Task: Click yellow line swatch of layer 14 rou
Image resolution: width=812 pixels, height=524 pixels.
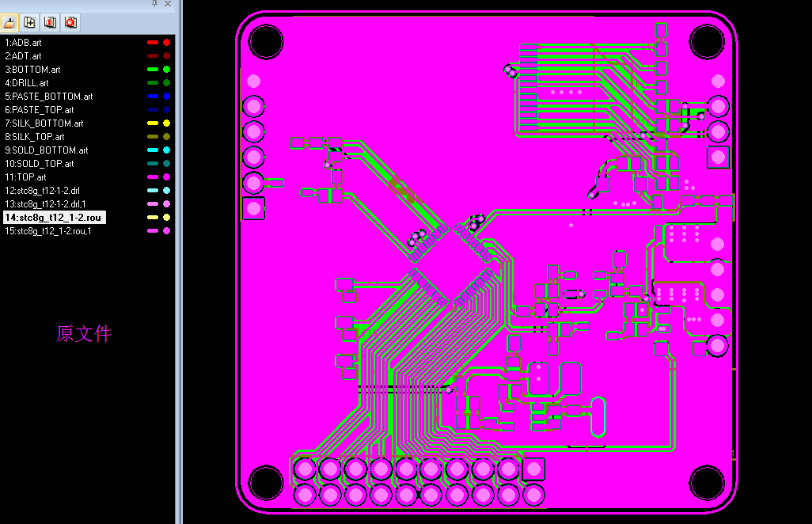Action: pos(153,218)
